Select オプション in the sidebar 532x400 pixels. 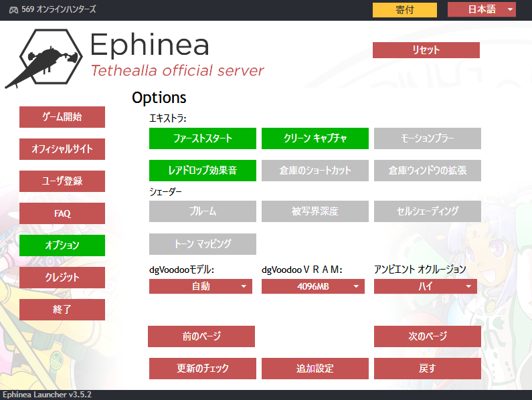pos(62,245)
